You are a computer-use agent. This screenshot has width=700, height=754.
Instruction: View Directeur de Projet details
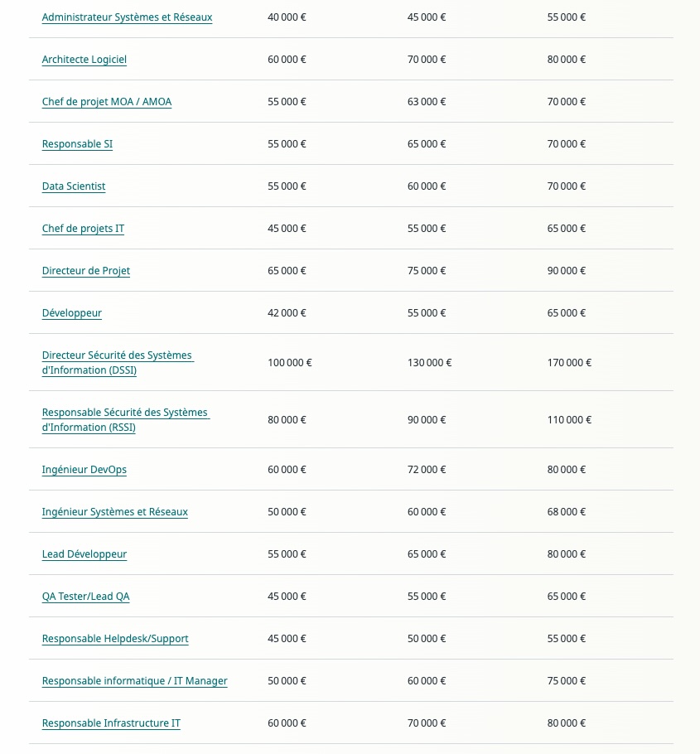(86, 271)
